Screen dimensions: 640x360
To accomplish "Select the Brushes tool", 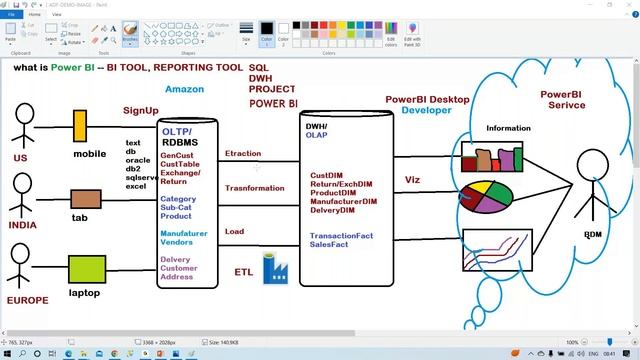I will tap(130, 30).
